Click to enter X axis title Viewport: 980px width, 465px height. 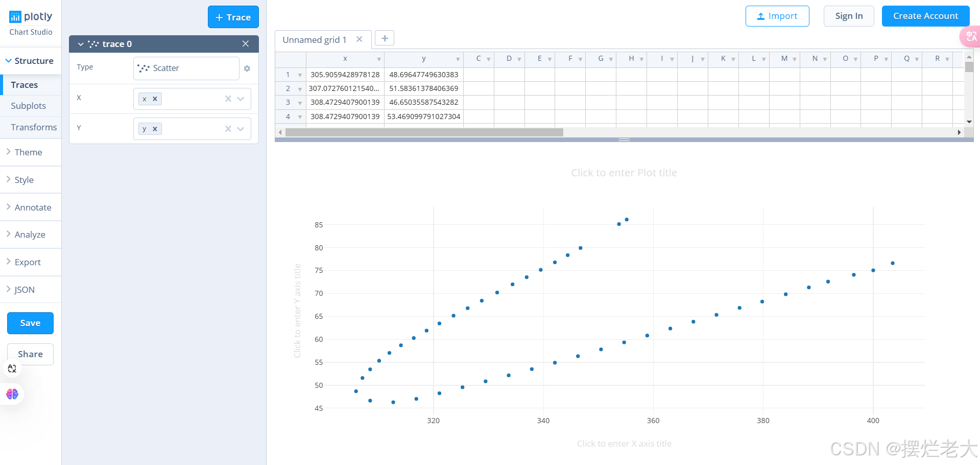(x=624, y=444)
